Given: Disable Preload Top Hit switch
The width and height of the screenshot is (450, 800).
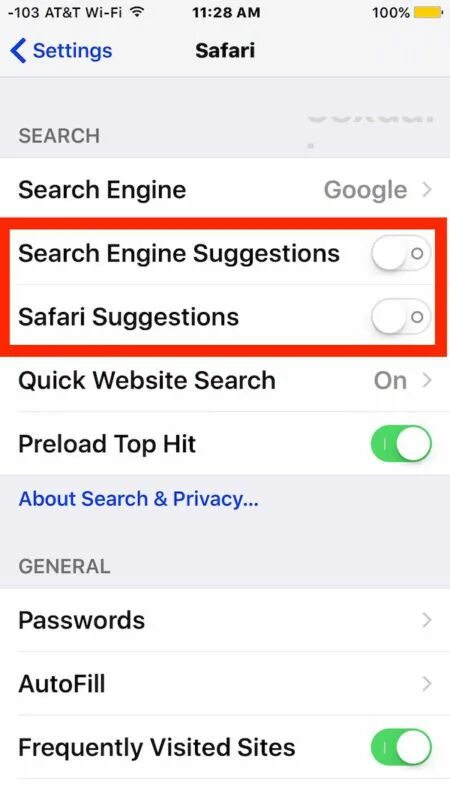Looking at the screenshot, I should click(401, 444).
